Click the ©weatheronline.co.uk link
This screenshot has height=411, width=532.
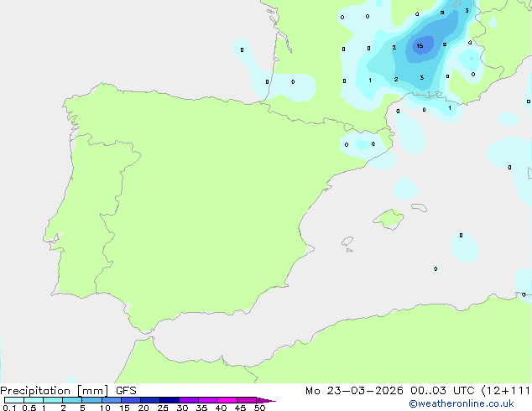point(462,403)
